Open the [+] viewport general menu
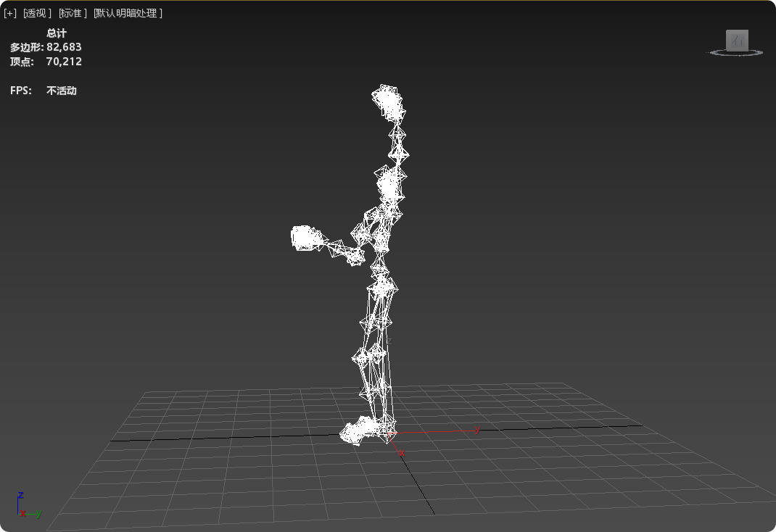The height and width of the screenshot is (532, 776). point(10,13)
